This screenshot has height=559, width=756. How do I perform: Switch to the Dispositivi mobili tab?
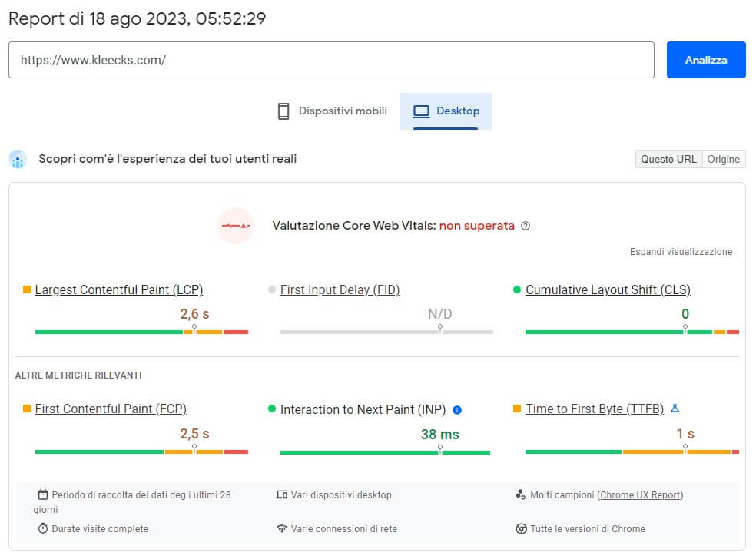[x=333, y=111]
